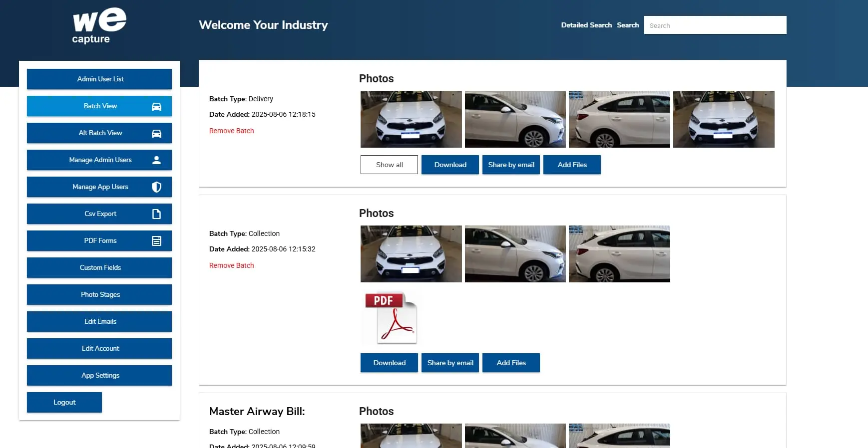This screenshot has height=448, width=868.
Task: Focus the Search input field
Action: pos(715,25)
